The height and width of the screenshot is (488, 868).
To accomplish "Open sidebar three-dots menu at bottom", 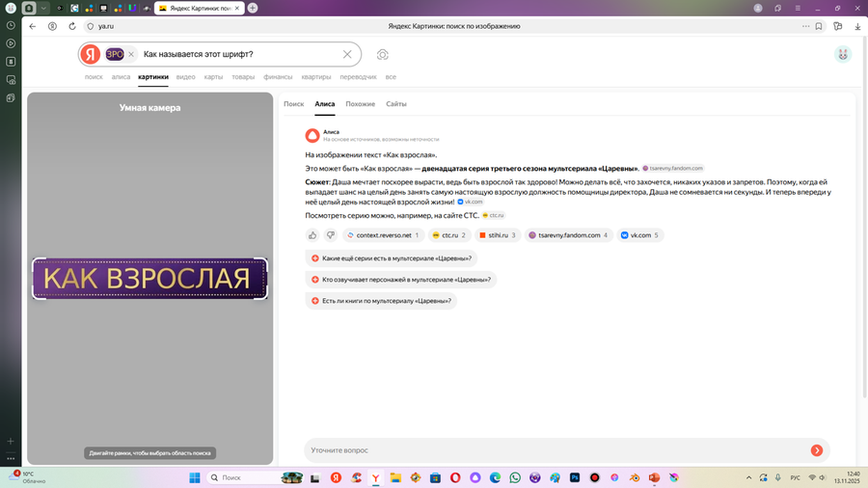I will 11,459.
